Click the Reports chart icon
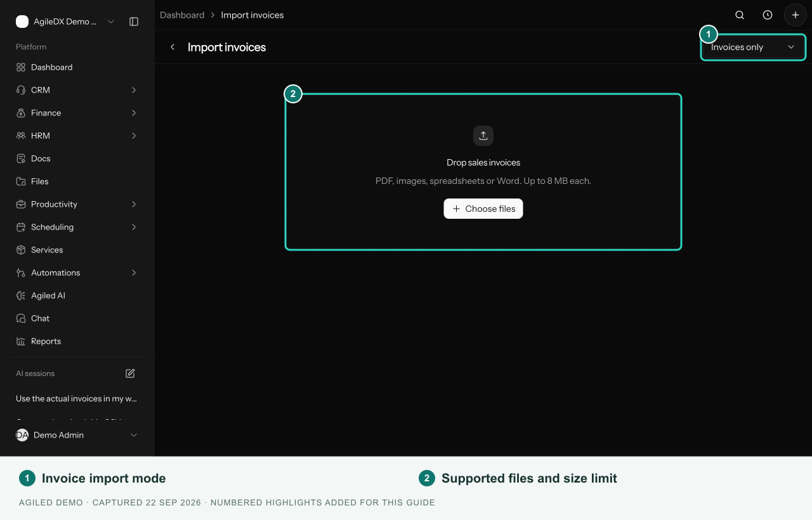812x520 pixels. pos(21,341)
